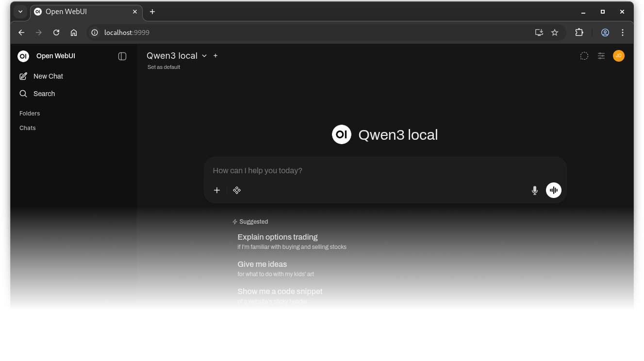Collapse the sidebar with toggle icon
This screenshot has height=361, width=644.
pyautogui.click(x=122, y=56)
